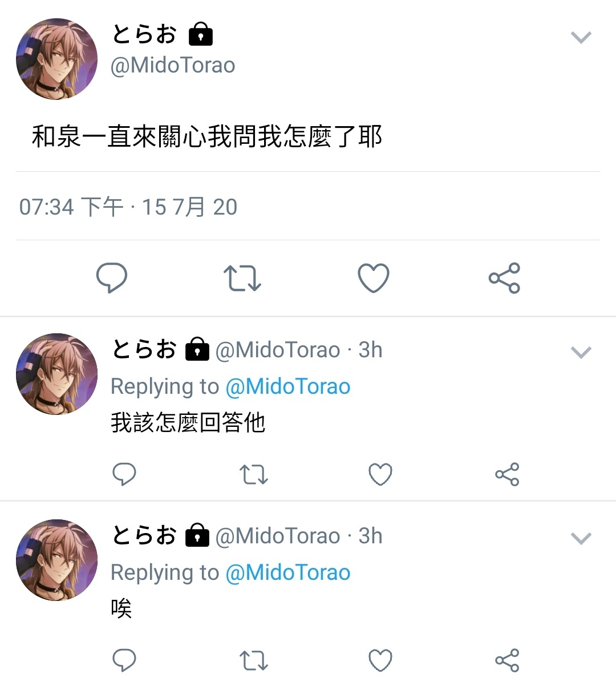
Task: Reply to the tweet 我該怎麼回答他
Action: coord(124,474)
